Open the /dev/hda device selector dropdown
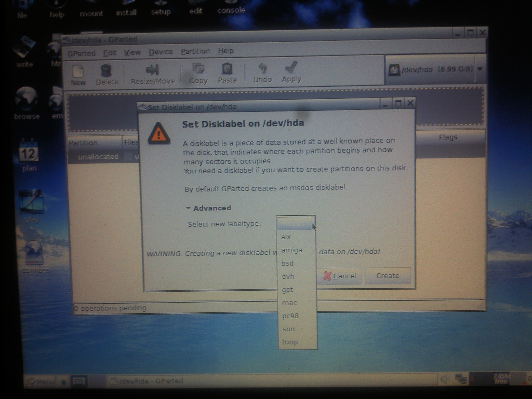This screenshot has width=532, height=399. pos(436,69)
